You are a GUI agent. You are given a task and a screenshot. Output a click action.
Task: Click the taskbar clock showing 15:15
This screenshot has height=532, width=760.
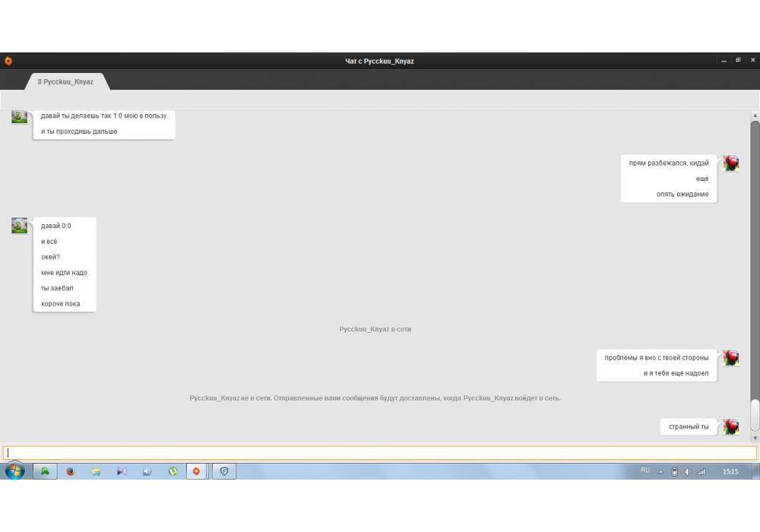click(730, 472)
